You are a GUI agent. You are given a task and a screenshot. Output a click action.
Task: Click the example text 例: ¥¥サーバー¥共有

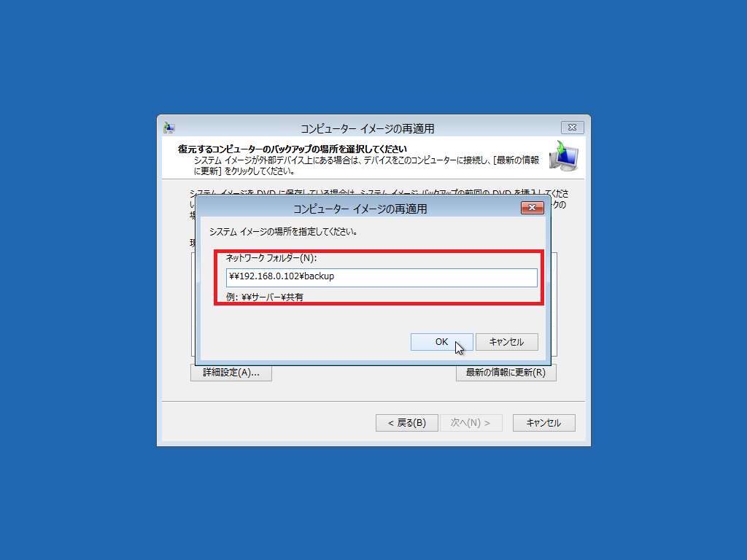coord(264,297)
